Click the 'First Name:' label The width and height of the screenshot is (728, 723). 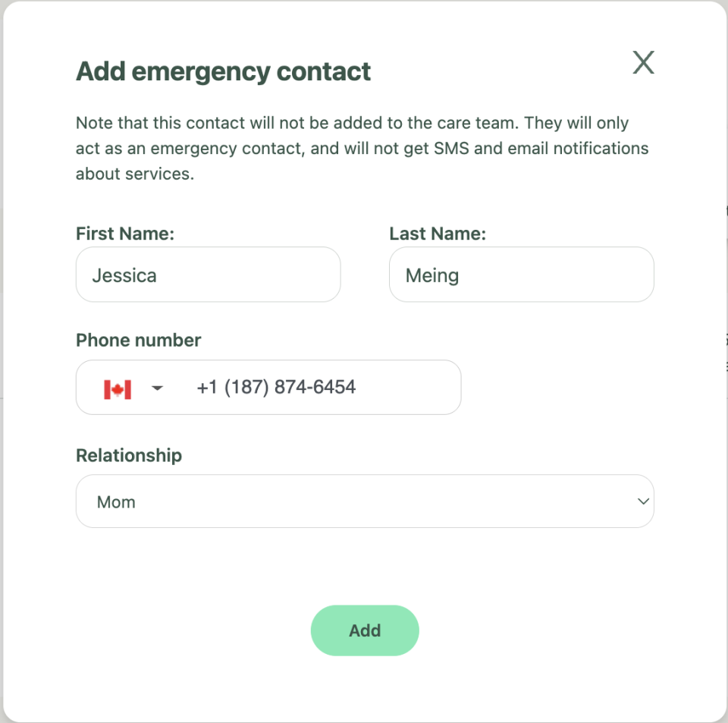click(125, 234)
